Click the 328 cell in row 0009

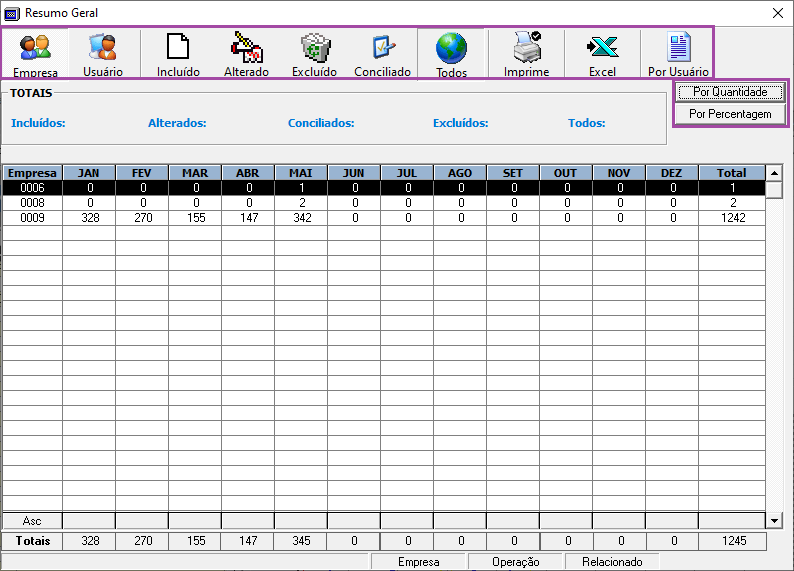click(x=90, y=218)
